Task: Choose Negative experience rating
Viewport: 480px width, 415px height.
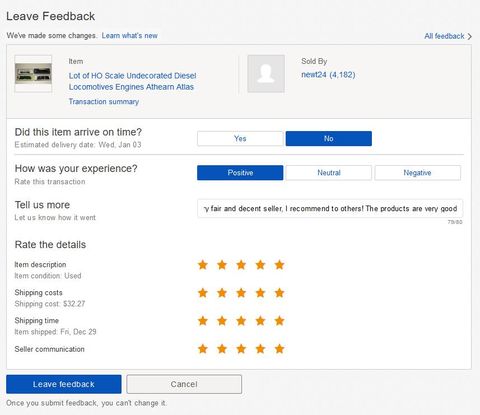Action: pos(418,173)
